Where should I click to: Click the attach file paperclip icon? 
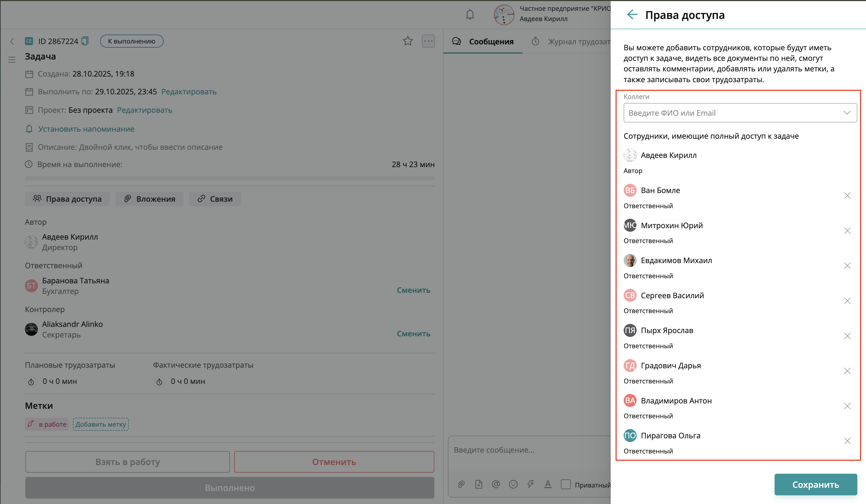(461, 485)
